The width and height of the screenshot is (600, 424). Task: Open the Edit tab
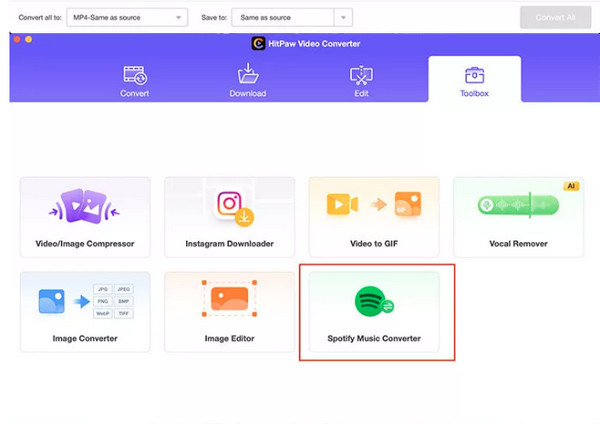pos(361,81)
